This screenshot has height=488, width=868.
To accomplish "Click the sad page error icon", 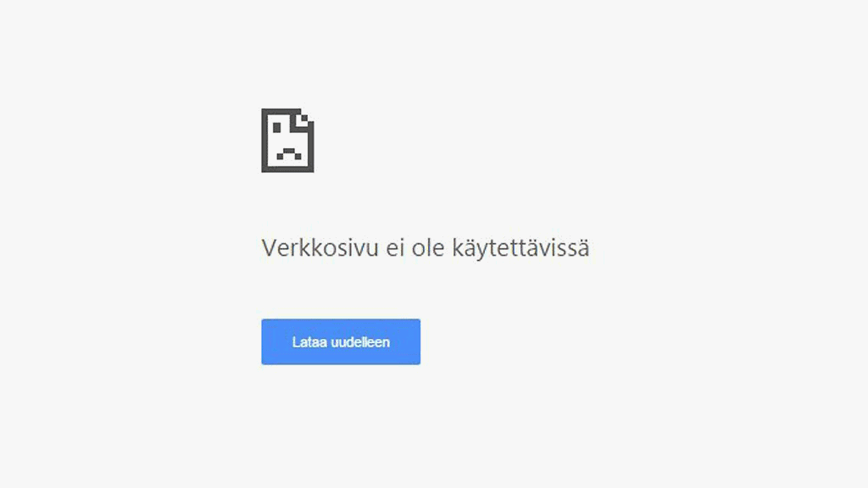I will pyautogui.click(x=288, y=141).
